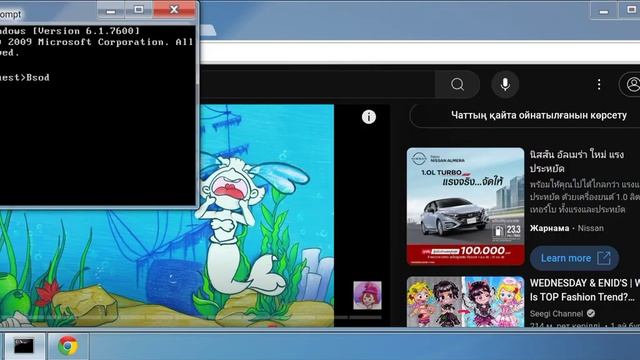Screen dimensions: 640x360
Task: Close the Command Prompt window
Action: (x=174, y=10)
